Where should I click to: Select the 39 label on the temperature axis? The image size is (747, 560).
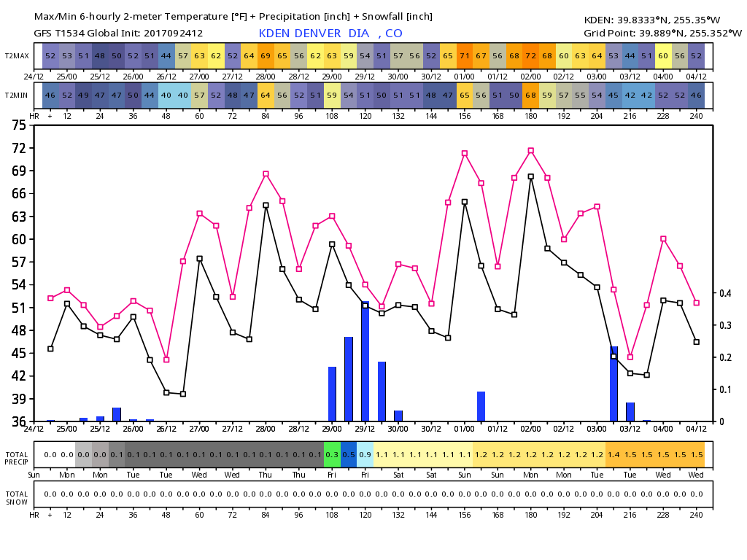[18, 399]
